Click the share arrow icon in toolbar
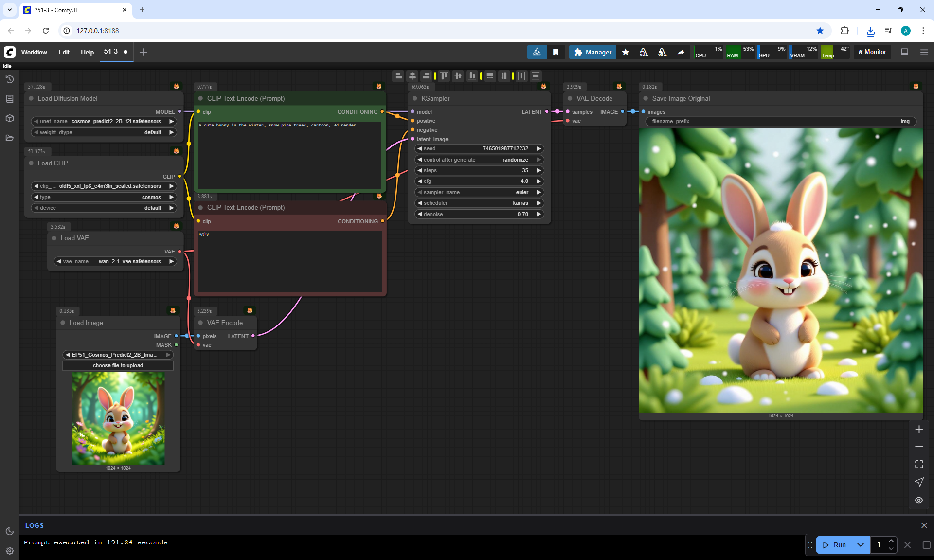The width and height of the screenshot is (934, 560). 681,52
